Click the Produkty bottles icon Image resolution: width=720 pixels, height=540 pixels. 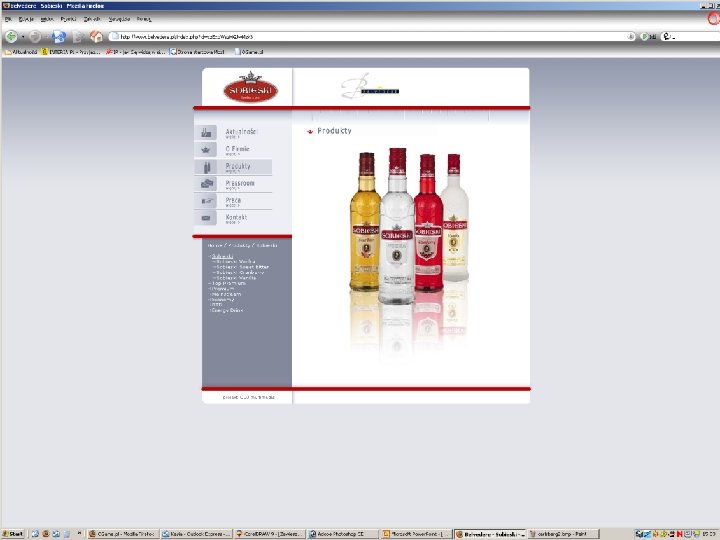(x=207, y=167)
